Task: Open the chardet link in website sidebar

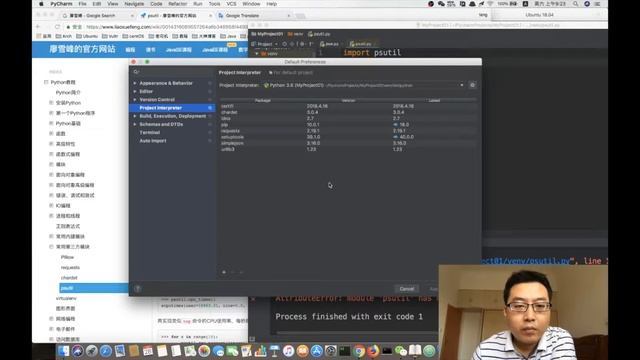Action: (x=69, y=278)
